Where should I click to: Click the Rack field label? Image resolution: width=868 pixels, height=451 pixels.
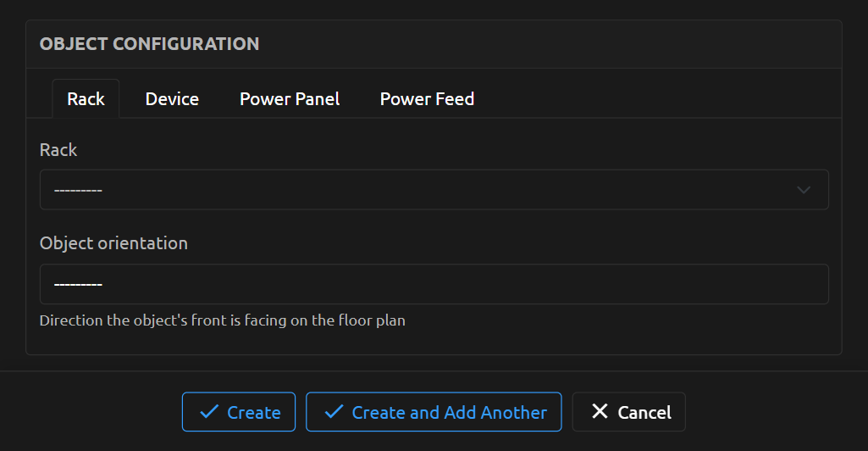coord(58,150)
